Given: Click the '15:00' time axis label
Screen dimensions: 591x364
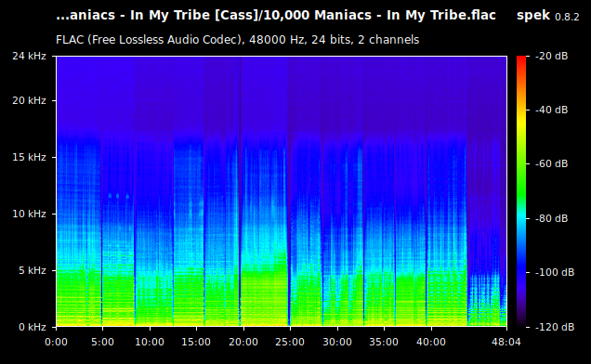Looking at the screenshot, I should (196, 342).
